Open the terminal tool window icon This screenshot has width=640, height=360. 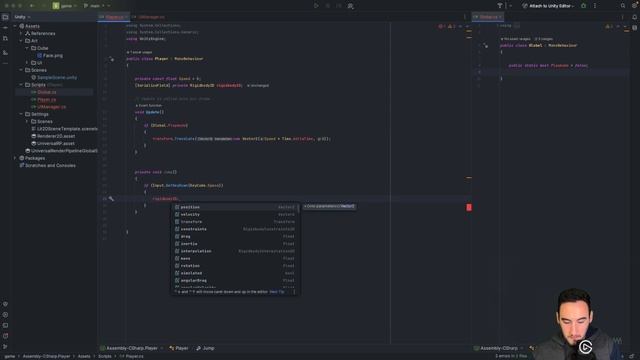(x=5, y=325)
